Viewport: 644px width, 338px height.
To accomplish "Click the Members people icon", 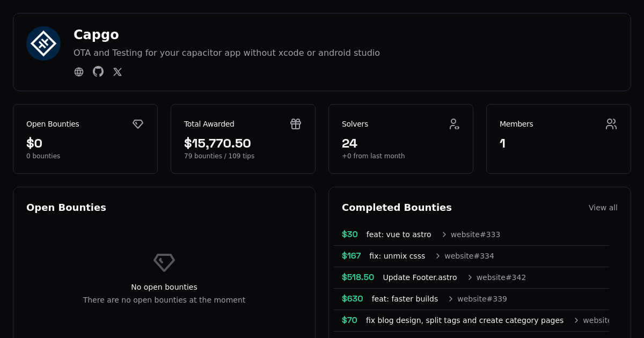I will [x=611, y=124].
